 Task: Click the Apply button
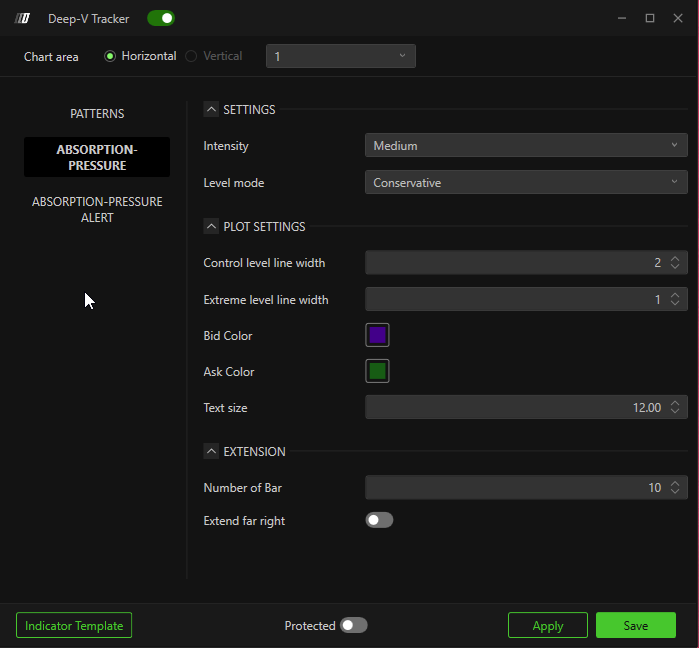pos(548,626)
